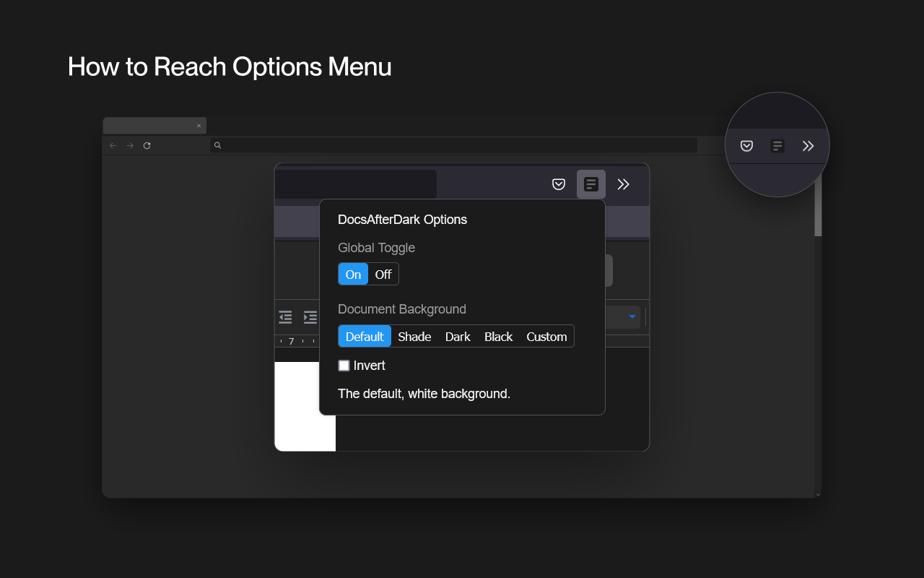Open the blue dropdown arrow in docs toolbar
Screen dimensions: 924x578
click(632, 316)
